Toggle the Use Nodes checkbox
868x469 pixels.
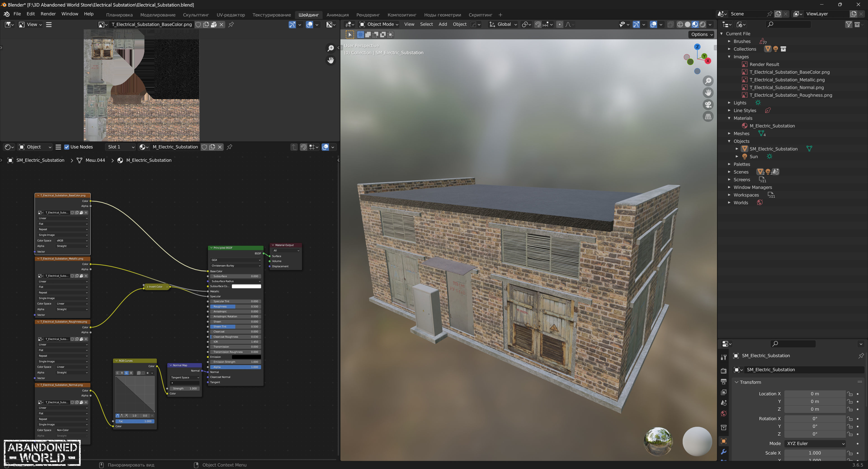click(x=67, y=147)
